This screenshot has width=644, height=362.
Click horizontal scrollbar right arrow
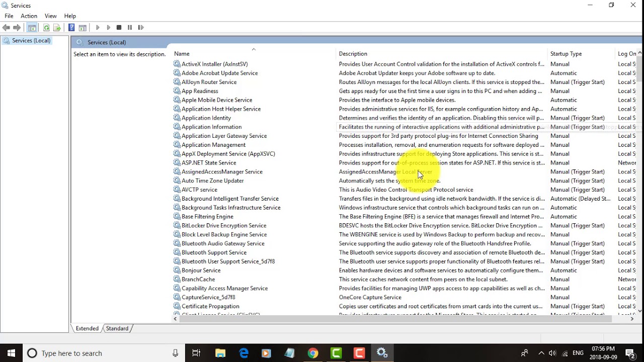[632, 318]
